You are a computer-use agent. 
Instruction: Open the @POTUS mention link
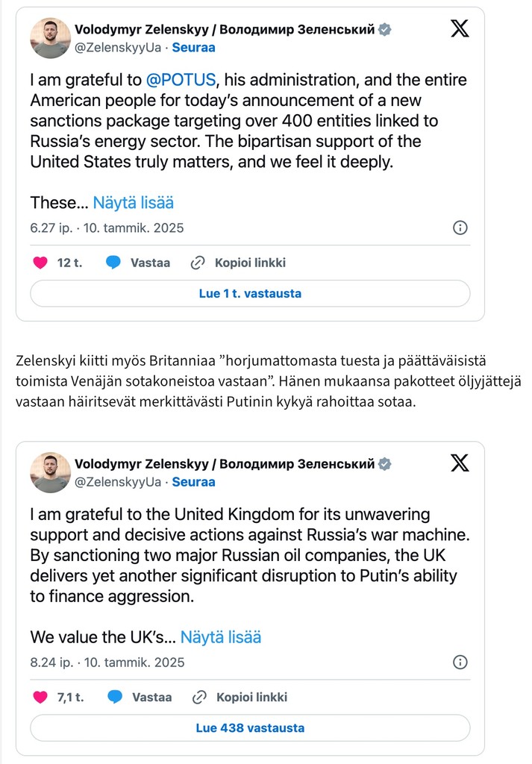click(181, 80)
